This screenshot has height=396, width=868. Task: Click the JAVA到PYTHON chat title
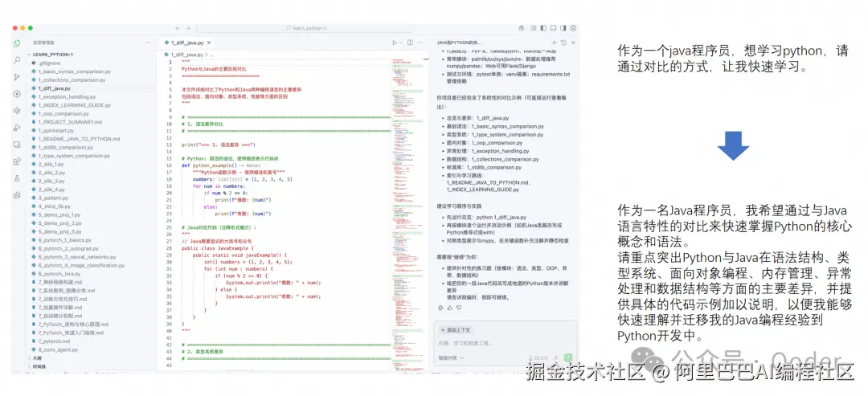pos(459,43)
